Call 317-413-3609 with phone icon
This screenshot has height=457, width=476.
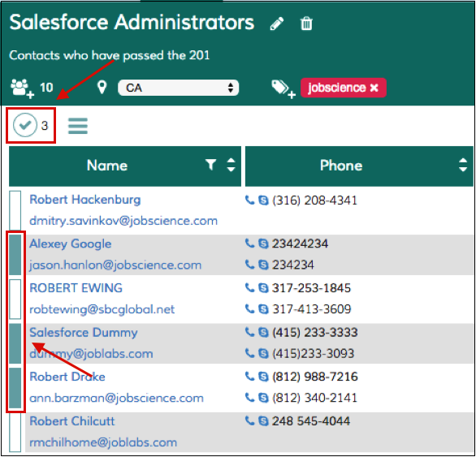tap(249, 309)
